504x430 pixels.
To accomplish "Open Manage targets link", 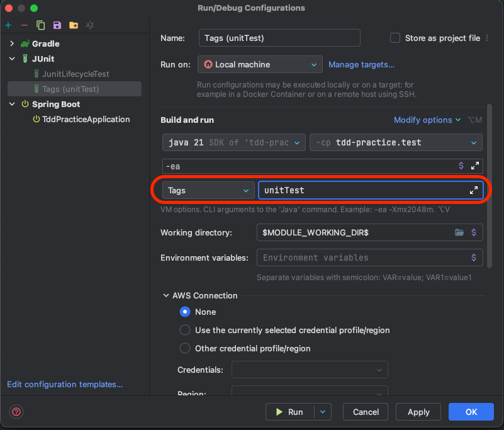I will [361, 65].
